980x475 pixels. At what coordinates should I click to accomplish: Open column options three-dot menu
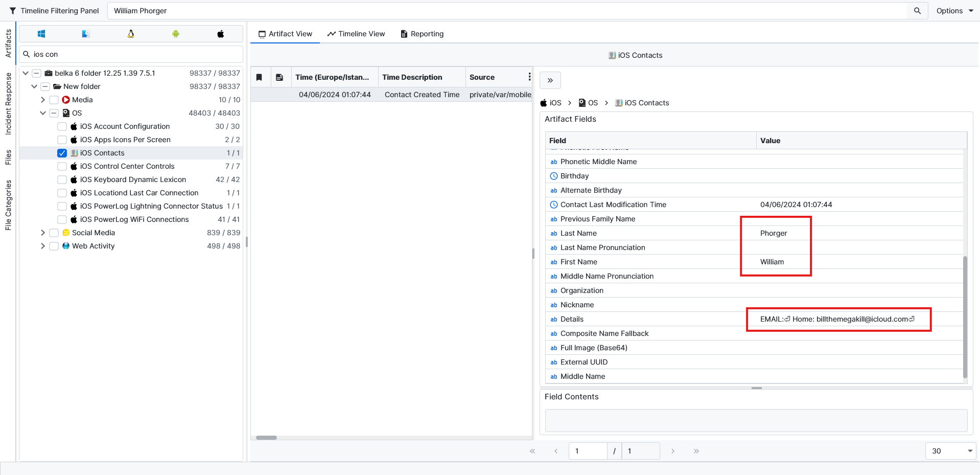click(529, 77)
